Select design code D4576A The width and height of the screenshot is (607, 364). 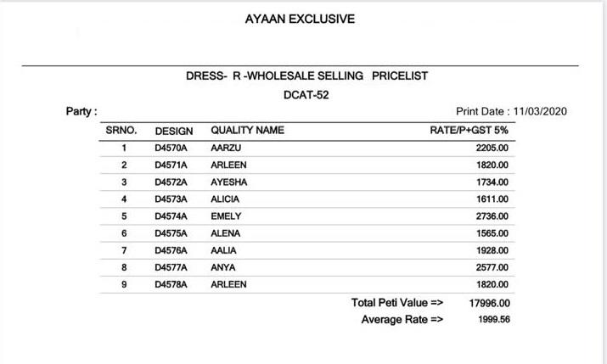[171, 250]
